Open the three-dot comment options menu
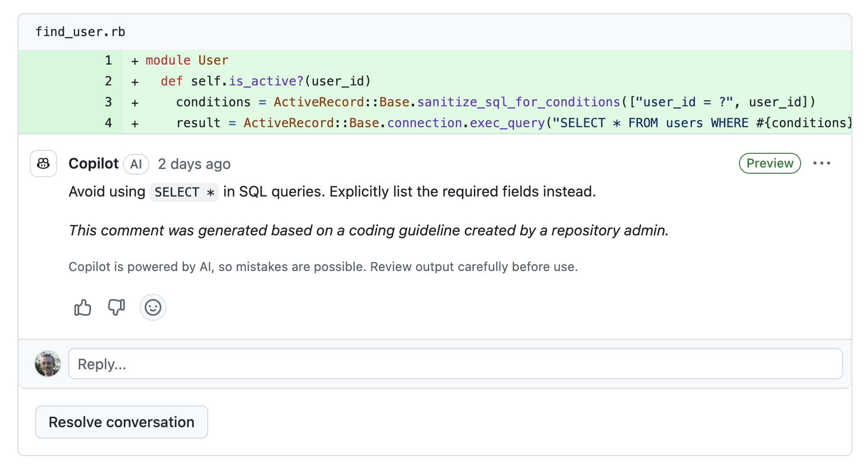Viewport: 868px width, 468px height. click(x=822, y=163)
